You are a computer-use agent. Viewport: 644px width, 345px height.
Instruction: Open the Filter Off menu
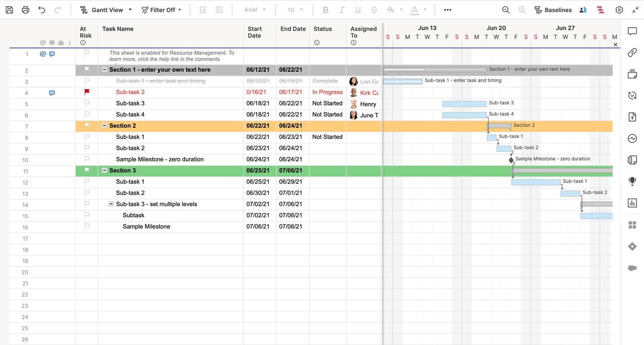click(161, 10)
